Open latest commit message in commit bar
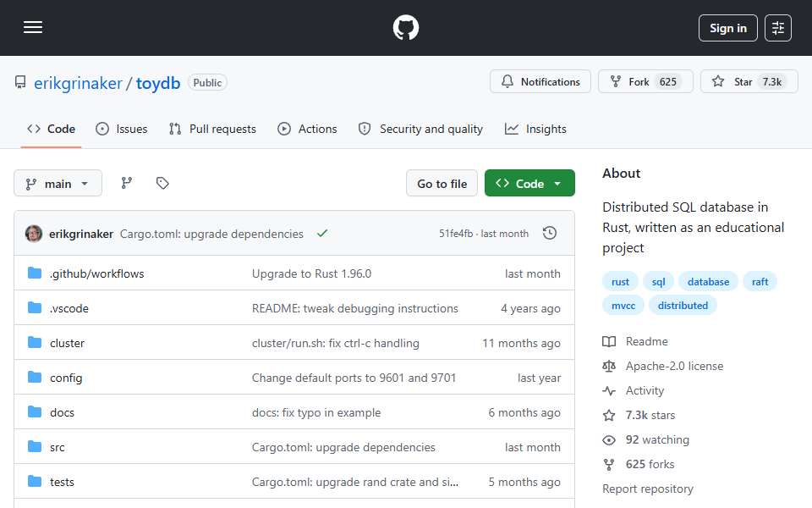This screenshot has height=508, width=812. coord(211,234)
